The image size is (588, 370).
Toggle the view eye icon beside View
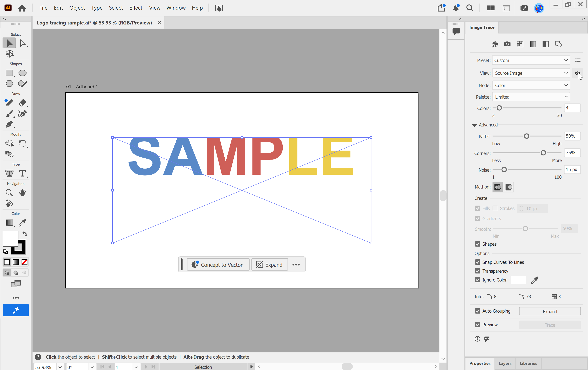[x=577, y=73]
